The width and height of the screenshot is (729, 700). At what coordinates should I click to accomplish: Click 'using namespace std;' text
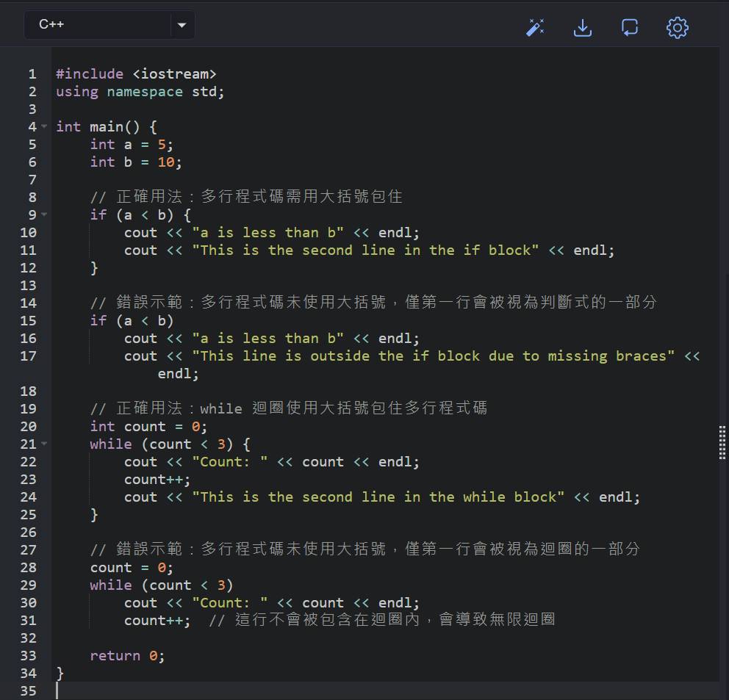click(x=140, y=92)
